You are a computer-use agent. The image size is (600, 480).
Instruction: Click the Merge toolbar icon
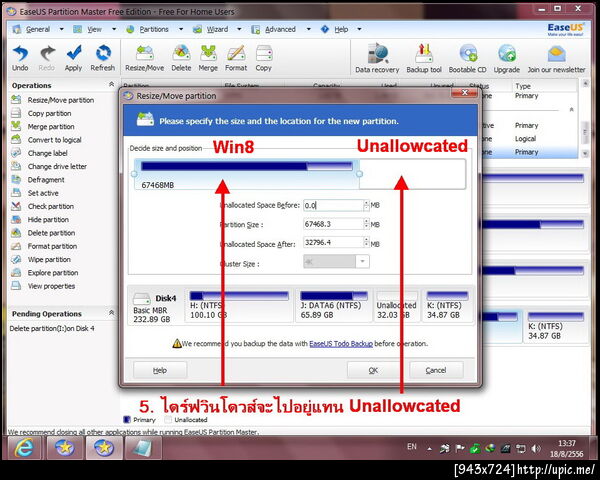click(x=208, y=58)
